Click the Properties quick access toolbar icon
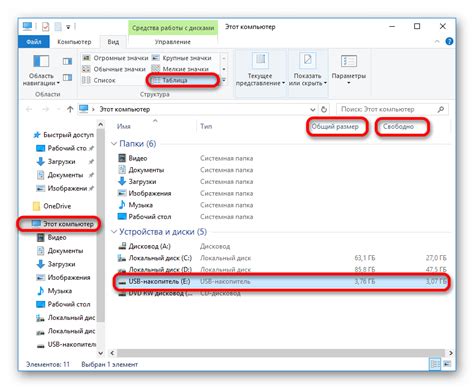474x389 pixels. tap(46, 27)
